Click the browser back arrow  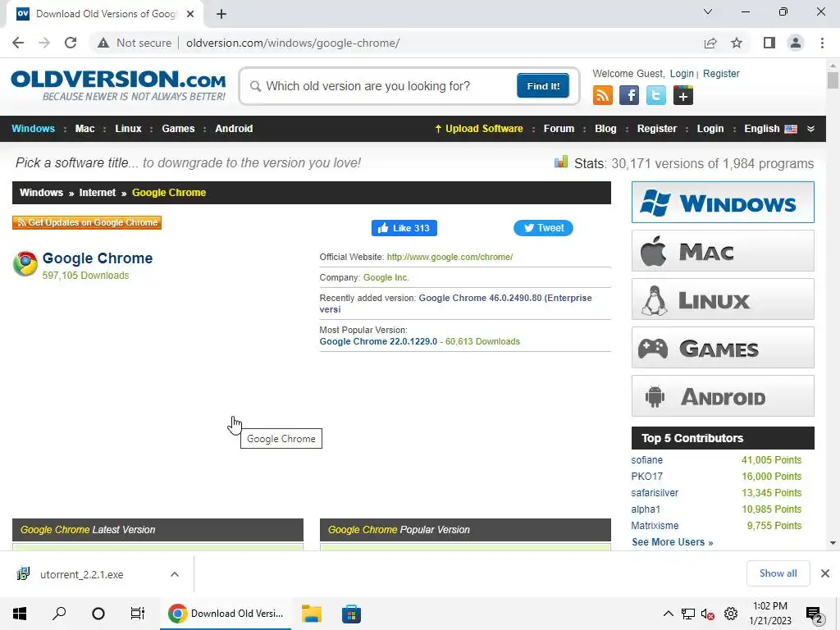[x=18, y=43]
